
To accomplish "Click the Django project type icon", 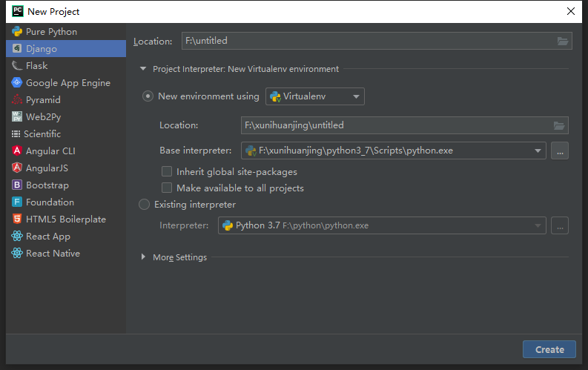I will [17, 48].
